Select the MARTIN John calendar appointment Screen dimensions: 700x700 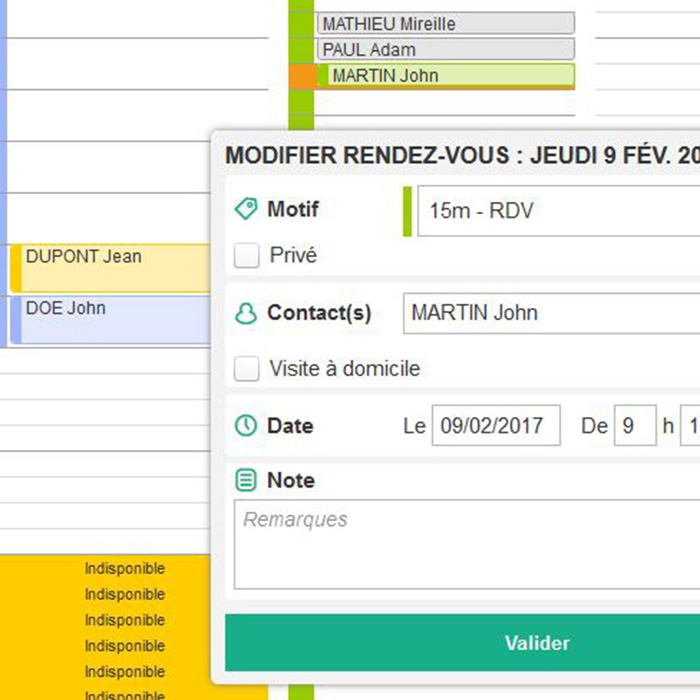(446, 75)
